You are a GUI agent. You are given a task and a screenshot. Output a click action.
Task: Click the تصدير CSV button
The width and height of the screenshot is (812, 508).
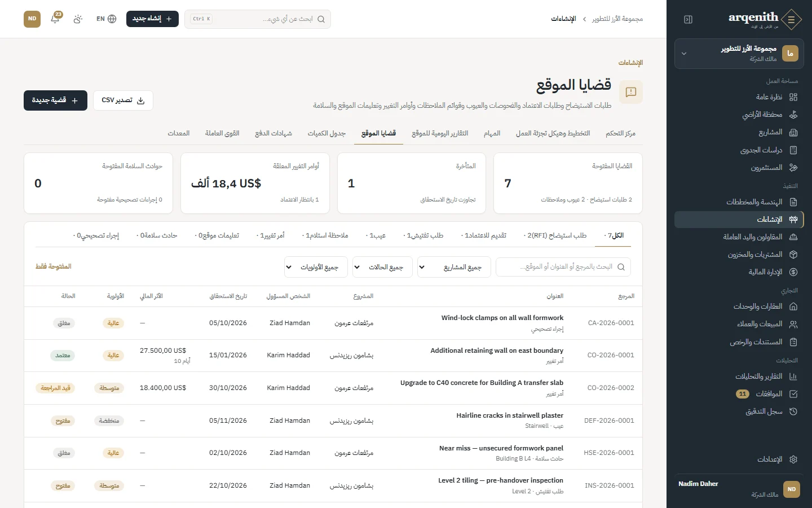click(x=123, y=100)
